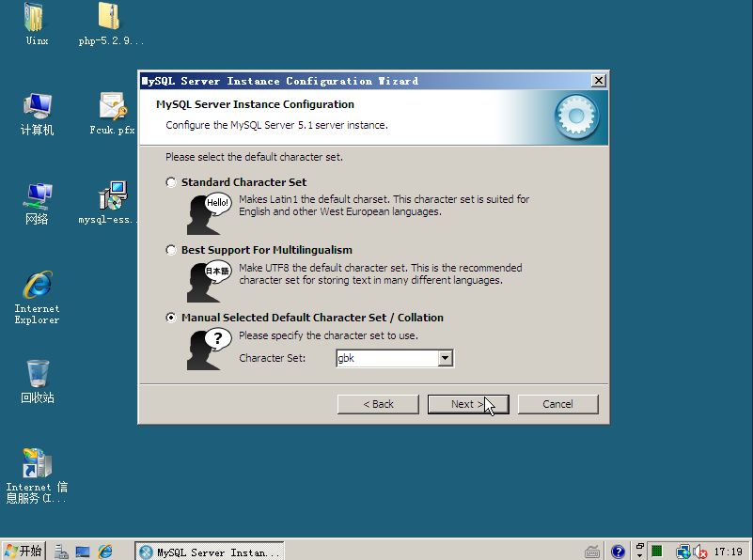Click the show desktop quick launch icon
This screenshot has height=560, width=753.
point(83,552)
